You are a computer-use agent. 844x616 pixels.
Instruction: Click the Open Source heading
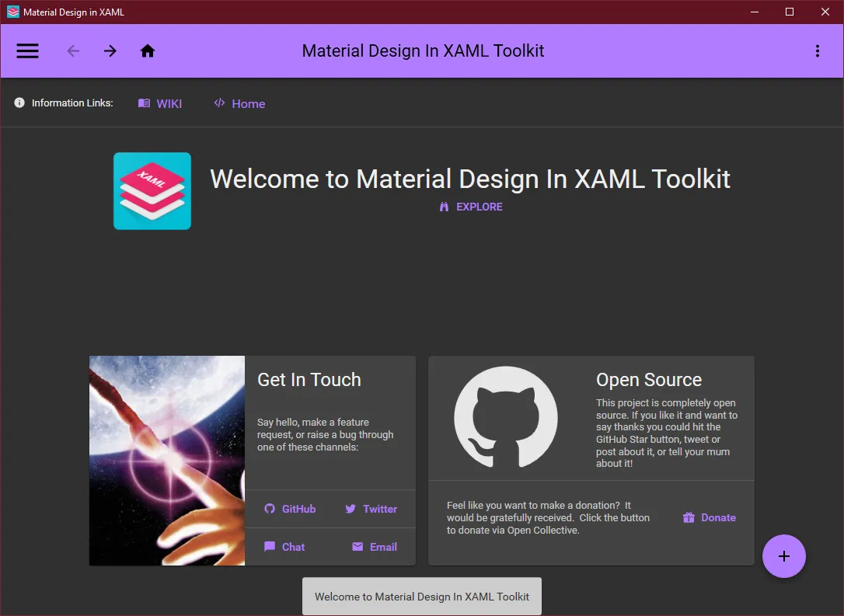[649, 380]
